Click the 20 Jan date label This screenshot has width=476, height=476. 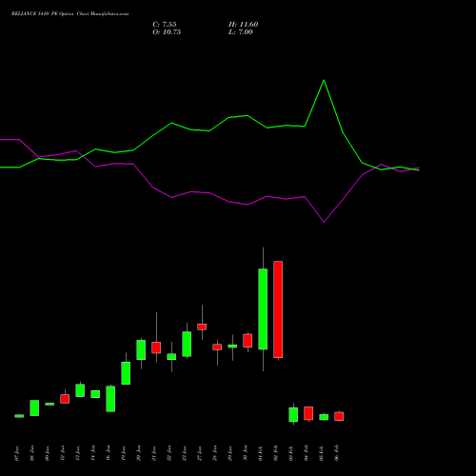(x=139, y=453)
